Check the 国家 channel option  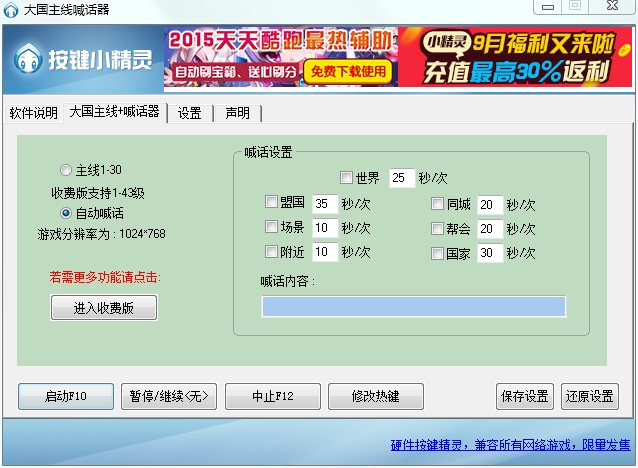[437, 253]
